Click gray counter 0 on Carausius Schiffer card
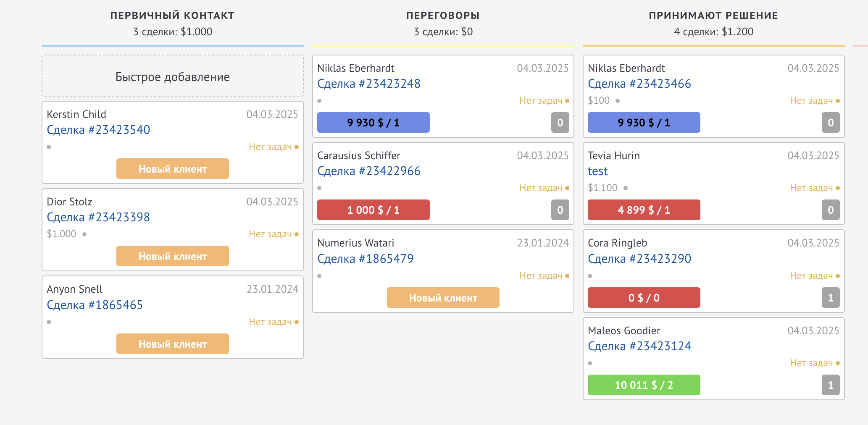 click(560, 210)
